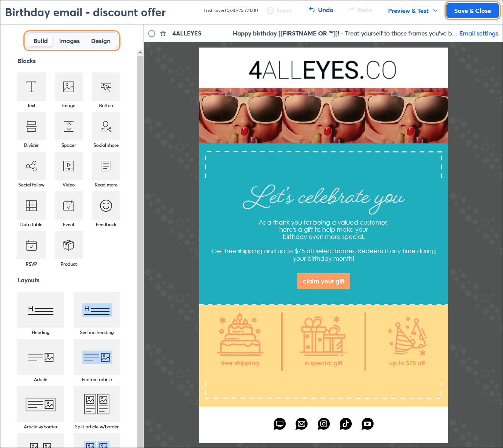Click the As a thank you paragraph
The width and height of the screenshot is (503, 448).
click(x=324, y=229)
